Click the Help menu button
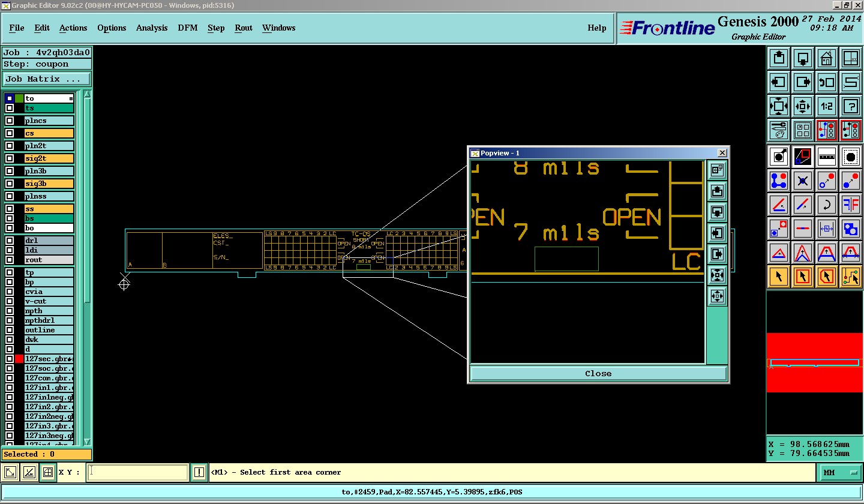Image resolution: width=864 pixels, height=504 pixels. click(x=596, y=28)
